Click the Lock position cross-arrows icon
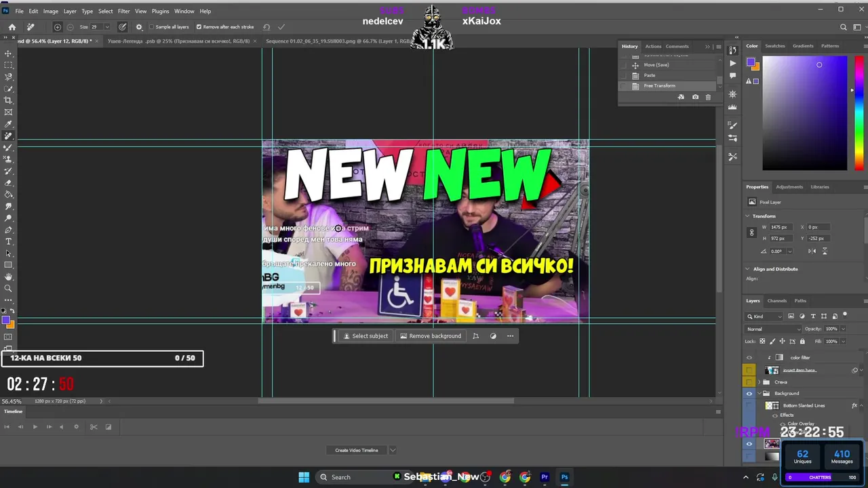The width and height of the screenshot is (868, 488). (x=783, y=341)
